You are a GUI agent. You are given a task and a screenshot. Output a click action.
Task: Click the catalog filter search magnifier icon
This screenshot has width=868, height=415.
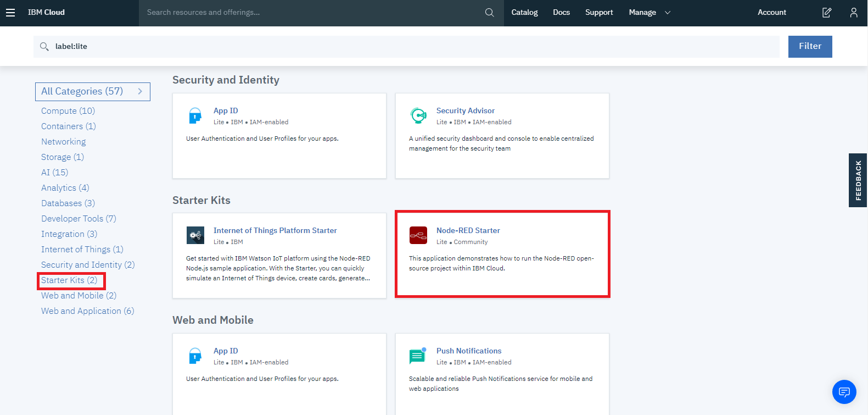click(x=44, y=47)
